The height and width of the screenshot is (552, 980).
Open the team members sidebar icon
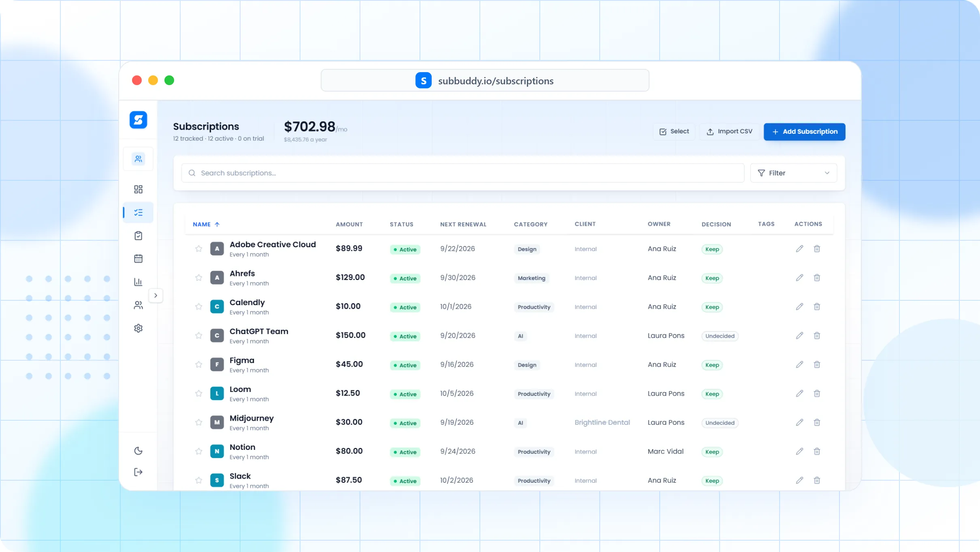pos(138,305)
